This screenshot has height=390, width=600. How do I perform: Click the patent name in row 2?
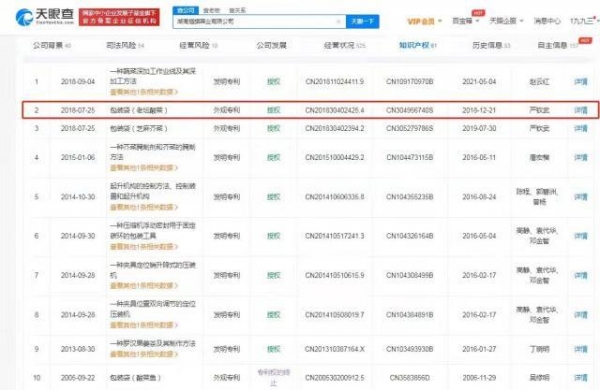[139, 110]
